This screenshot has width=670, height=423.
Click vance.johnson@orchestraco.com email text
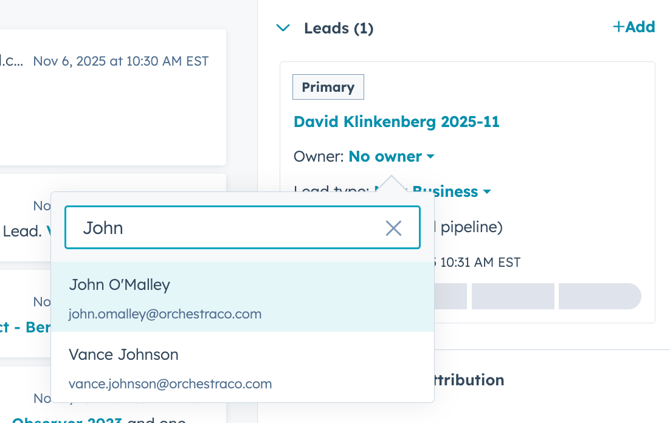[x=170, y=384]
